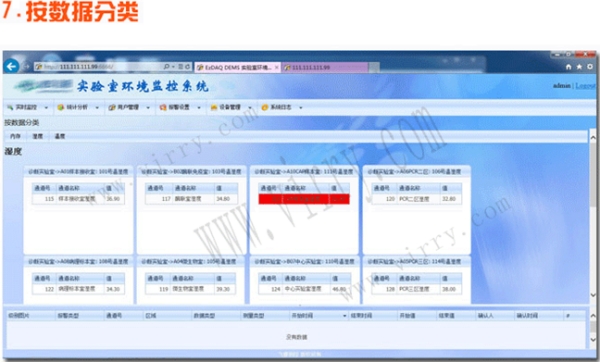600x362 pixels.
Task: Click the 用户管理 menu icon
Action: (x=111, y=108)
